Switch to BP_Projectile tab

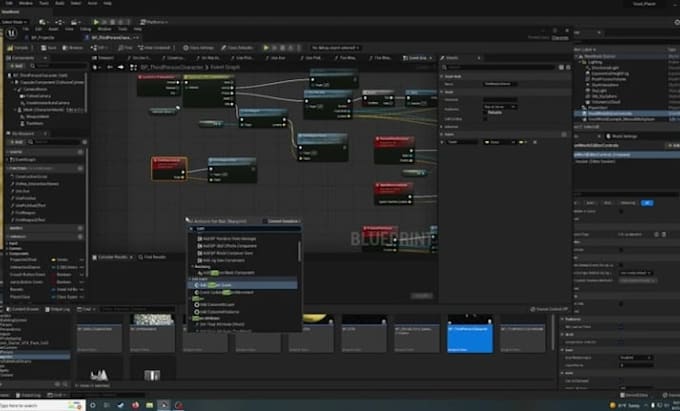(x=40, y=38)
